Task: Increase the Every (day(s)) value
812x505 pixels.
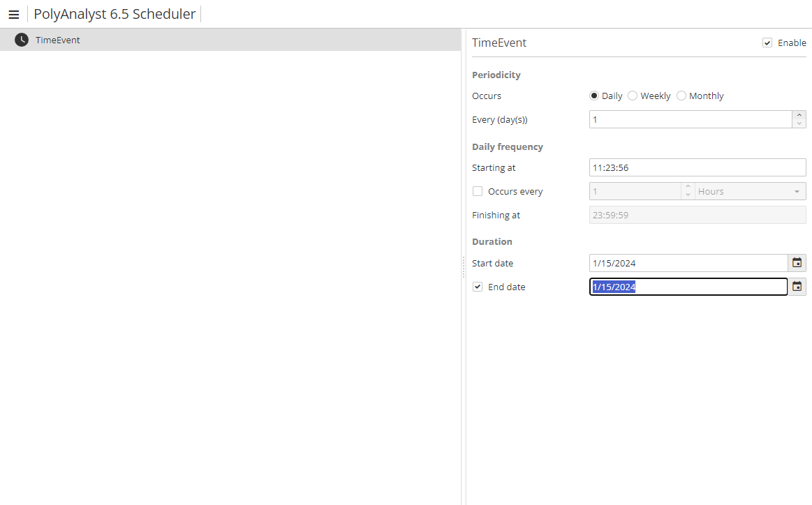Action: pyautogui.click(x=799, y=115)
